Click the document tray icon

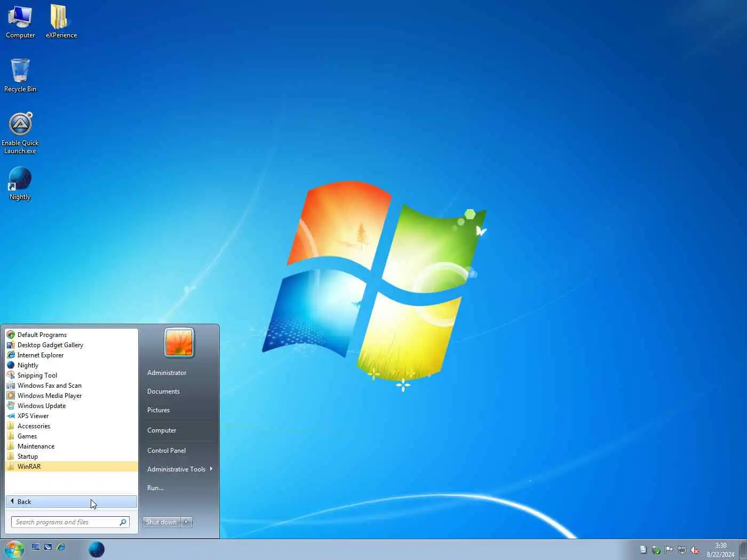click(x=643, y=549)
